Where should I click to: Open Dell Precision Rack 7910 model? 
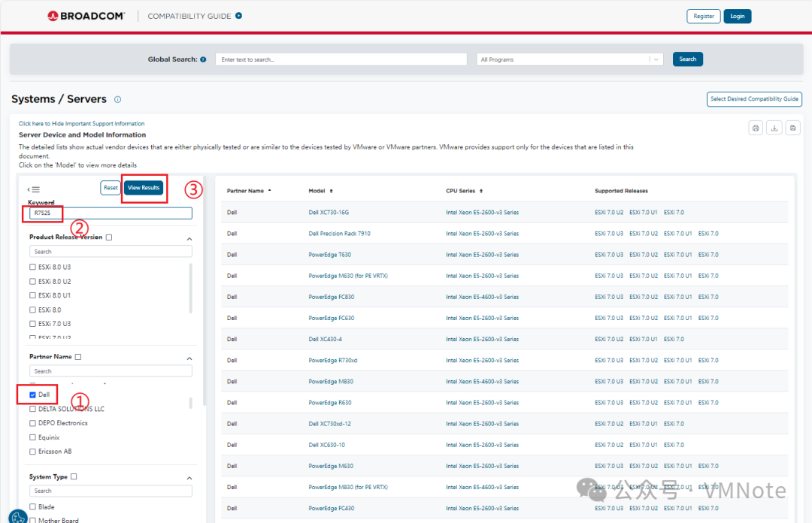click(339, 234)
